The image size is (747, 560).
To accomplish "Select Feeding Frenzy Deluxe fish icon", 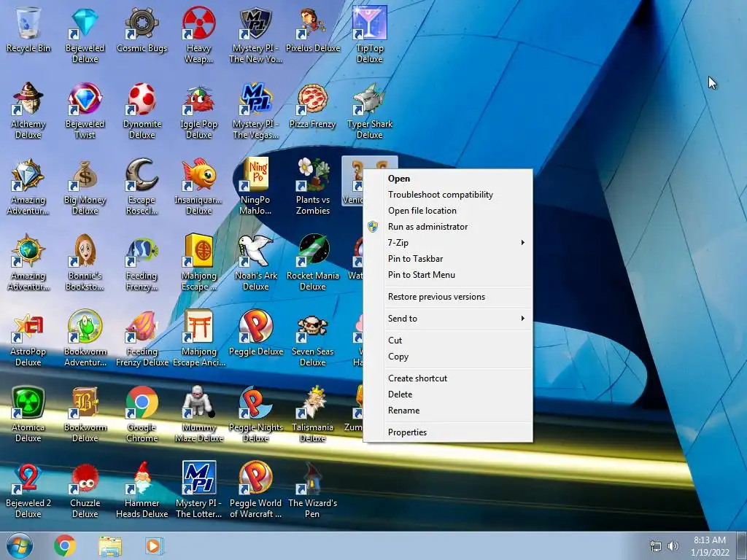I will pyautogui.click(x=142, y=327).
